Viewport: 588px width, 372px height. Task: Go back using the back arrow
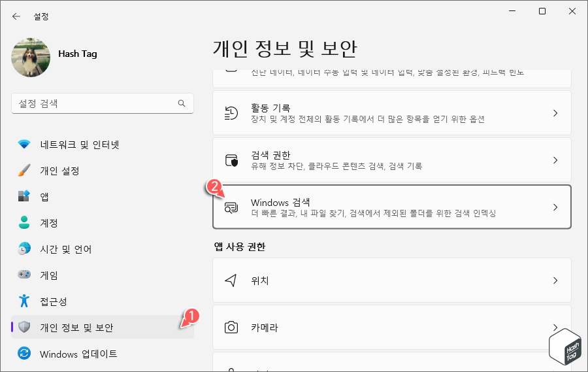16,16
